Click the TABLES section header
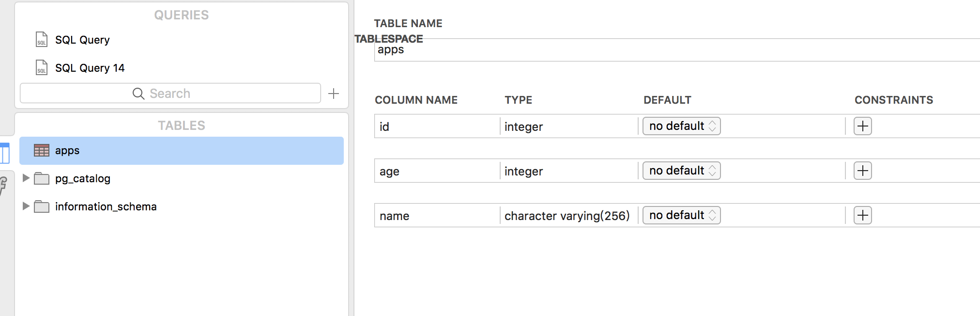 pyautogui.click(x=182, y=126)
